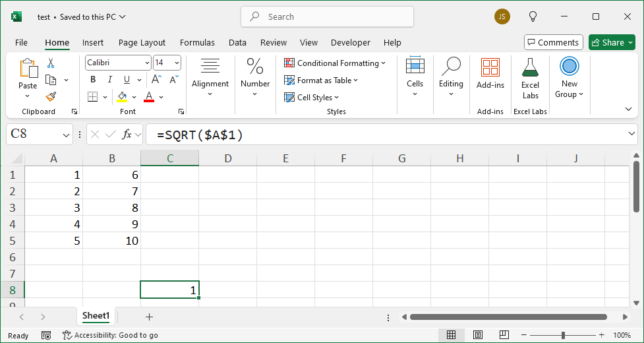644x343 pixels.
Task: Select the Format Painter brush
Action: point(51,97)
